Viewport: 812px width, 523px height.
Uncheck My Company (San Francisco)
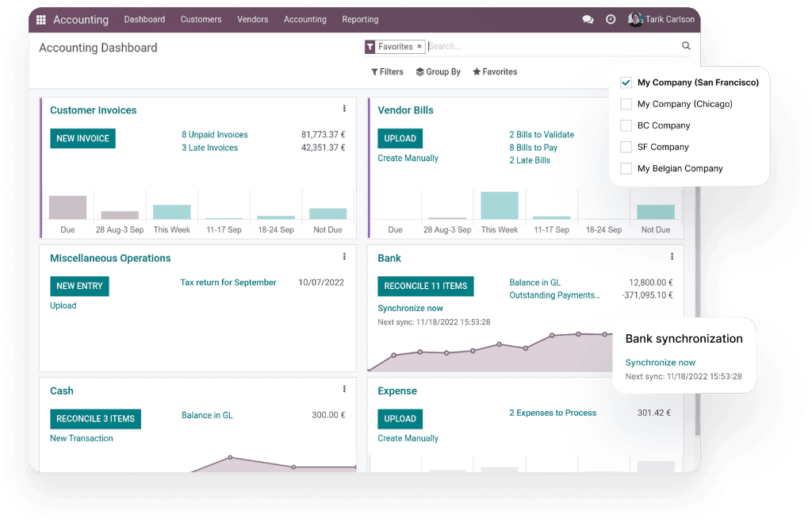click(x=626, y=83)
